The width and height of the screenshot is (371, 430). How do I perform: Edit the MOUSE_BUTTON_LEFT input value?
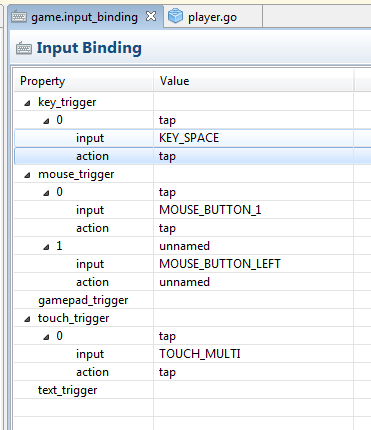[x=253, y=264]
